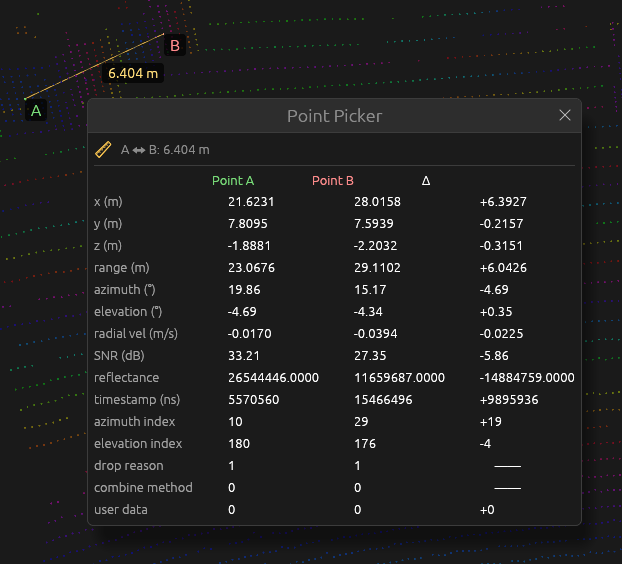Image resolution: width=622 pixels, height=564 pixels.
Task: Click Point B radial velocity -0.0394
Action: tap(375, 334)
